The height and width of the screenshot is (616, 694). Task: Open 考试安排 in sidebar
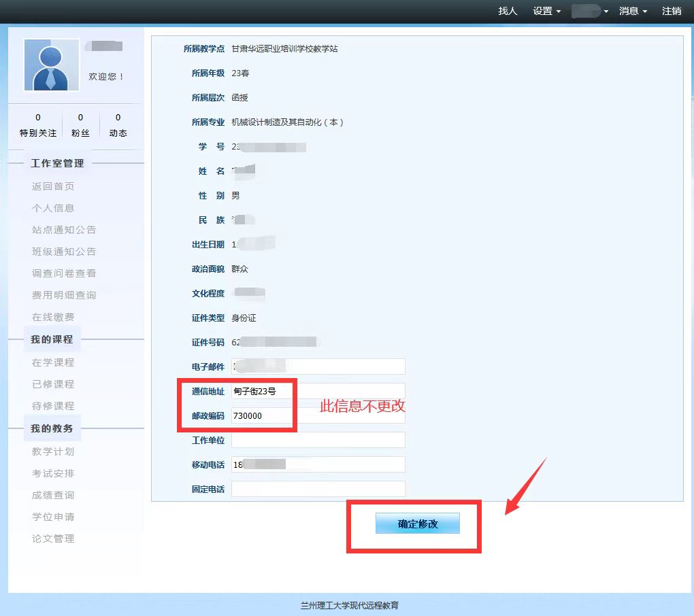pos(53,473)
